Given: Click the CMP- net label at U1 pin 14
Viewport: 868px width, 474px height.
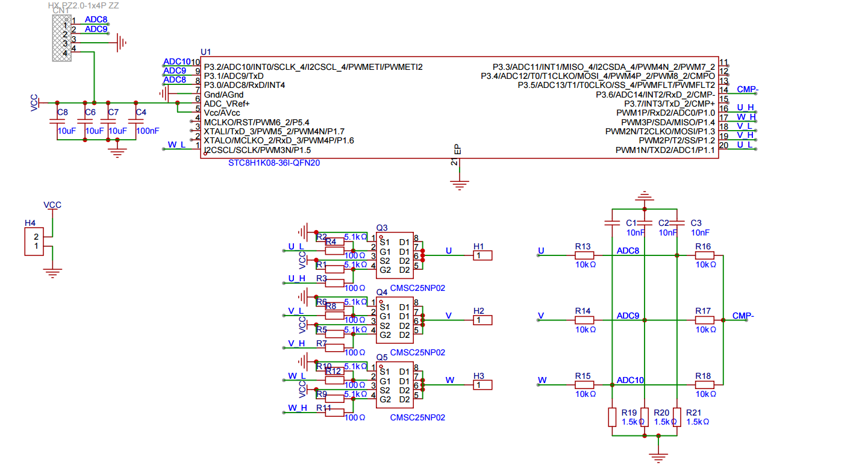Looking at the screenshot, I should 748,90.
